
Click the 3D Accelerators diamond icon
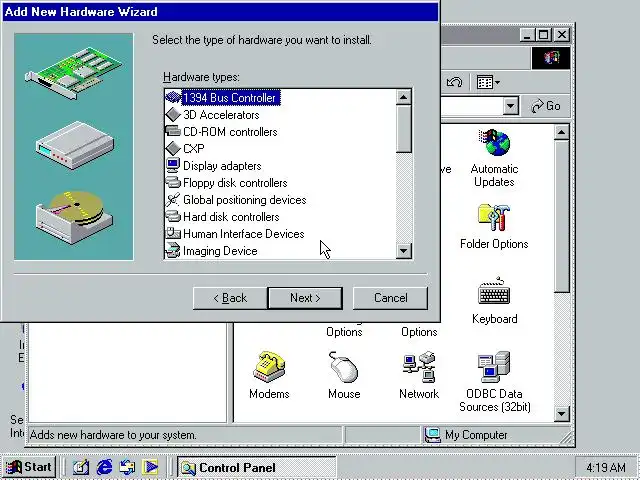point(173,115)
